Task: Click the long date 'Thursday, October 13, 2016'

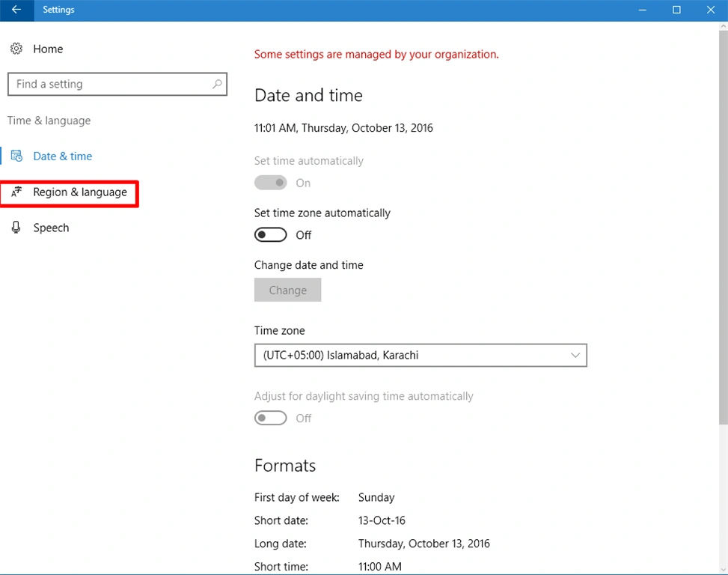Action: pos(424,544)
